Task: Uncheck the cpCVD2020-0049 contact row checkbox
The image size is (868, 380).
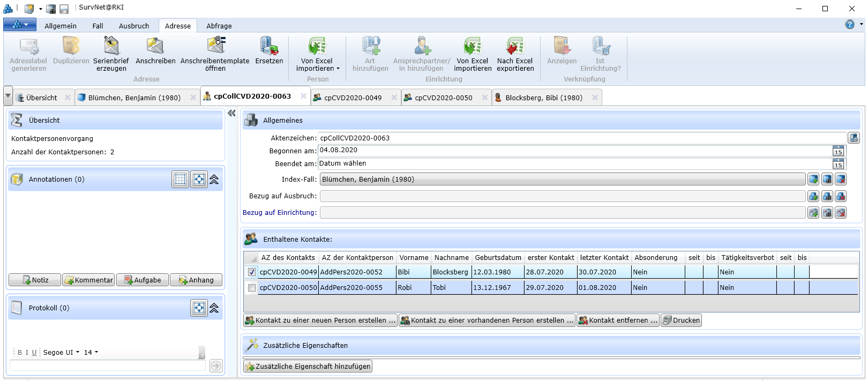Action: coord(252,272)
